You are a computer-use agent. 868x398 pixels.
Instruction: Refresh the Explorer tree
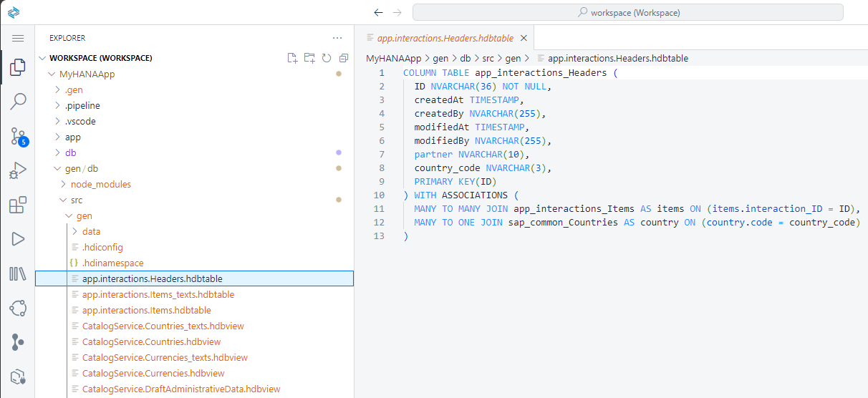[x=327, y=58]
